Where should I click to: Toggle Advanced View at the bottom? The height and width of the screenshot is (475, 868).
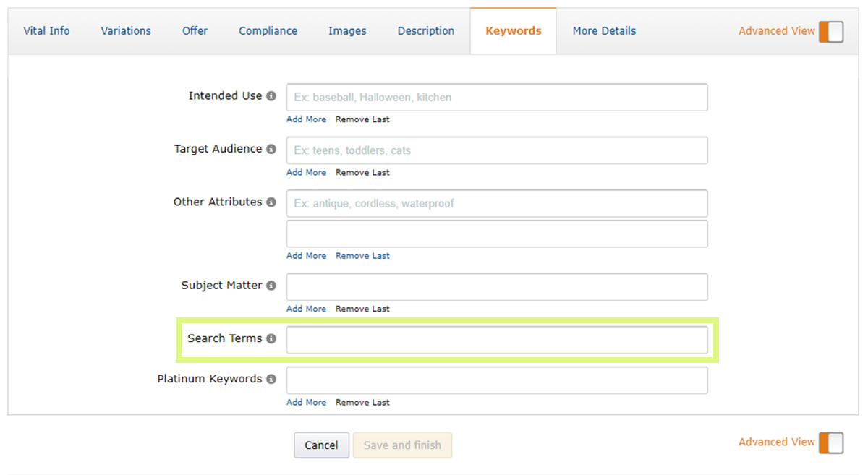(830, 442)
